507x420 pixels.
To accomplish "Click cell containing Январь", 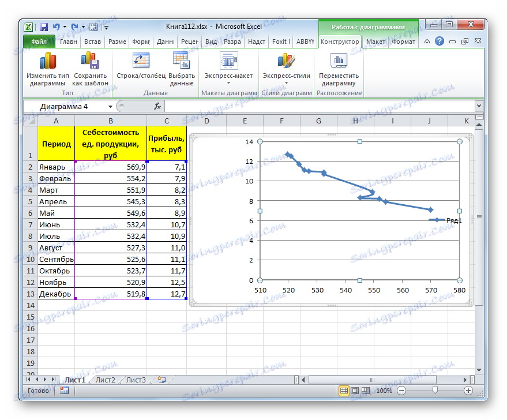I will 57,167.
